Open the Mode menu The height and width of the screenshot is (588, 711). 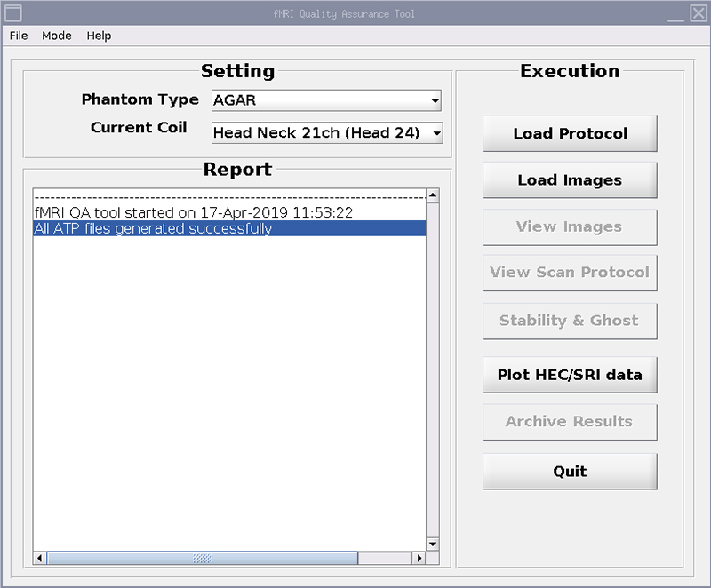[x=57, y=36]
